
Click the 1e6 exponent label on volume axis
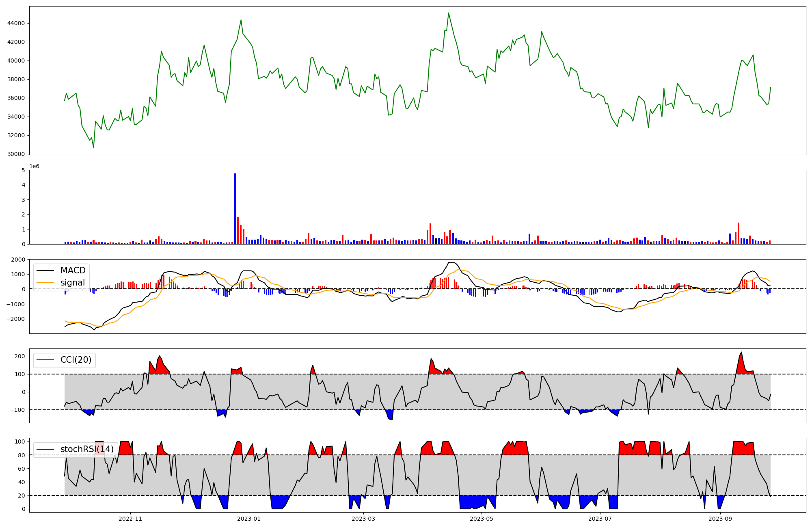tap(34, 167)
